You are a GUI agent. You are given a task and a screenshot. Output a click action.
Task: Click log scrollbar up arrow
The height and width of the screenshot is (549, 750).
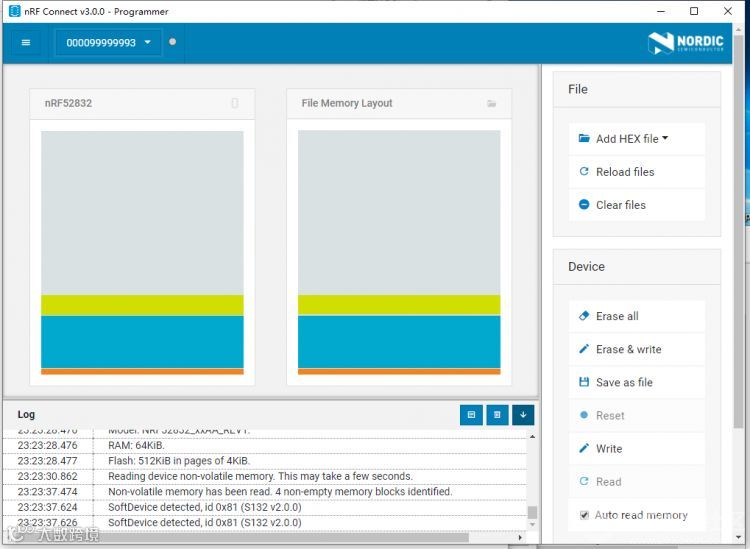tap(532, 436)
